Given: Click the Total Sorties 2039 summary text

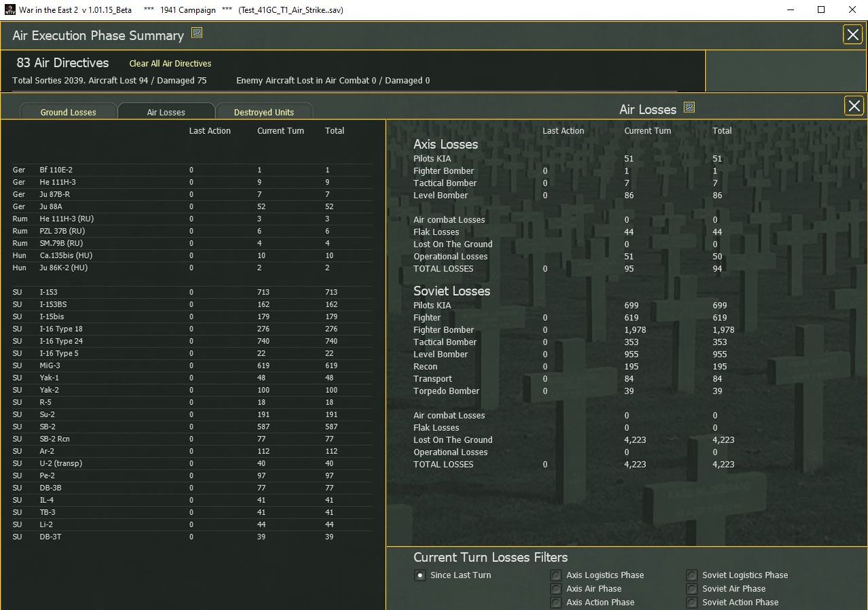Looking at the screenshot, I should coord(109,81).
